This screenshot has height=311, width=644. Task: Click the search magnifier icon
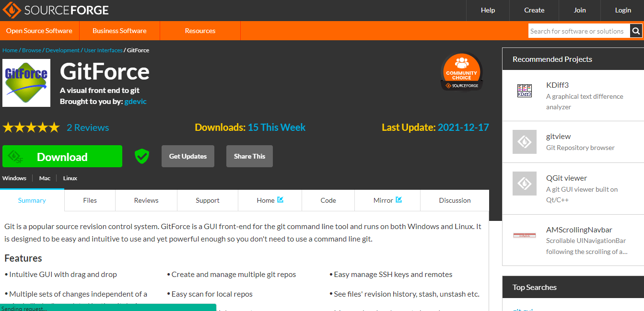coord(636,31)
